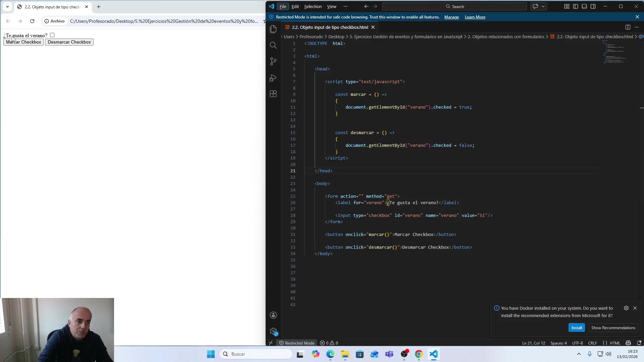Image resolution: width=644 pixels, height=362 pixels.
Task: Show hidden system tray icons
Action: pos(579,354)
